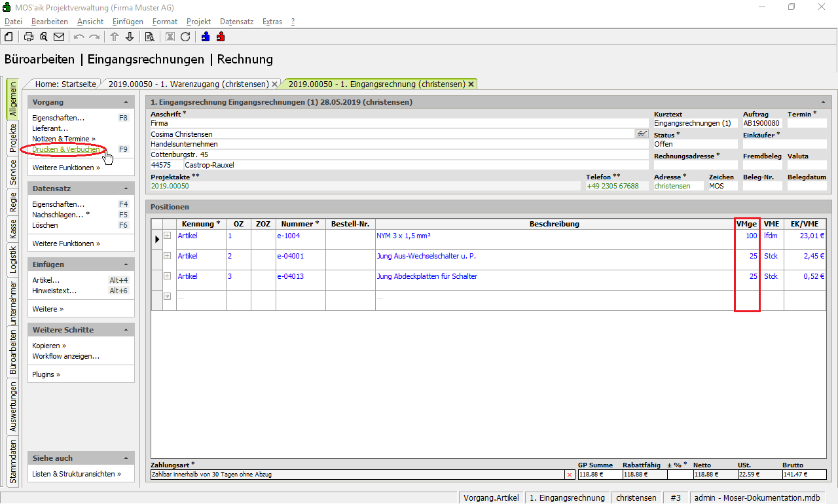Click the blue puzzle piece icon
This screenshot has height=504, width=838.
(206, 37)
